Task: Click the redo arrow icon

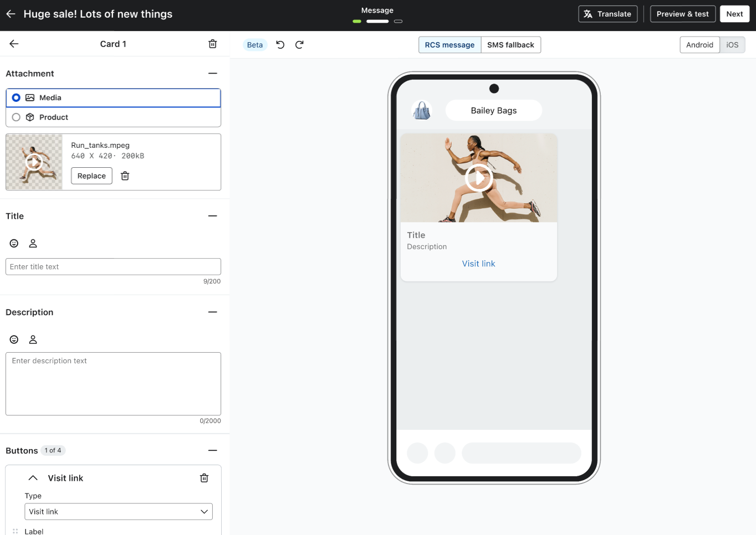Action: (299, 44)
